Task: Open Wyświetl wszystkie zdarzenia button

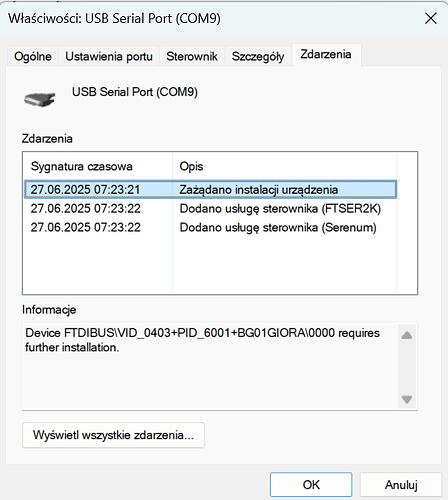Action: (x=113, y=435)
